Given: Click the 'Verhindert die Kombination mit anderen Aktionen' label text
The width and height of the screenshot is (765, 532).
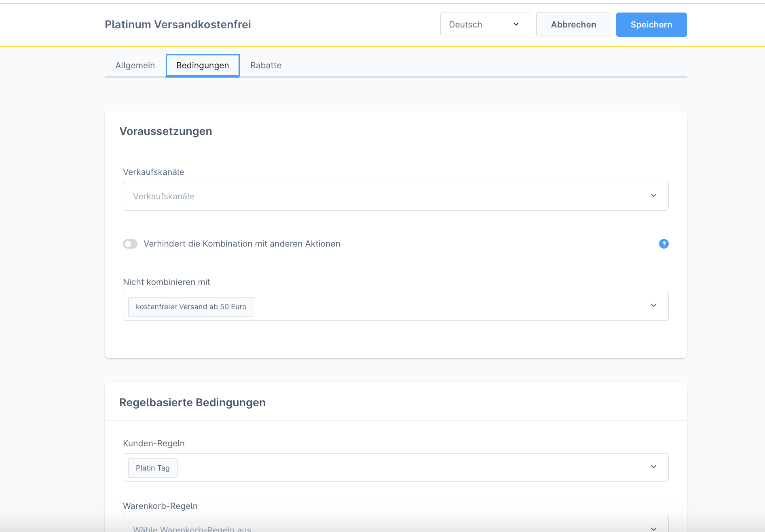Looking at the screenshot, I should 242,244.
